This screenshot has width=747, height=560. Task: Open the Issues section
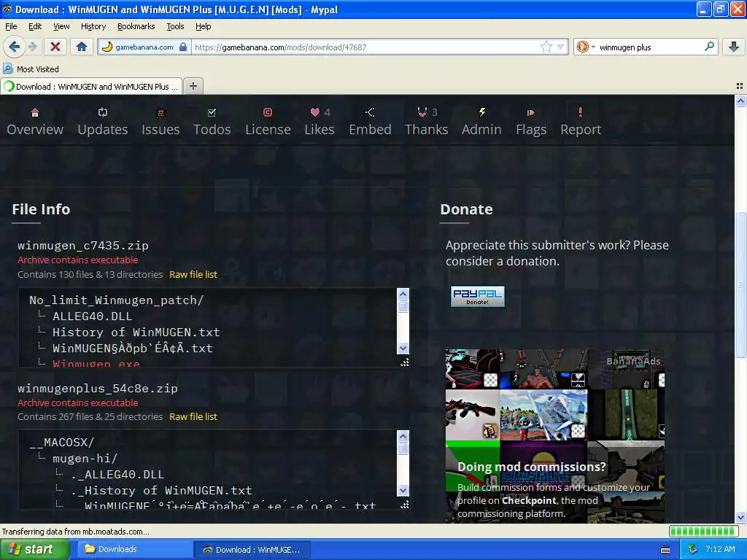160,122
